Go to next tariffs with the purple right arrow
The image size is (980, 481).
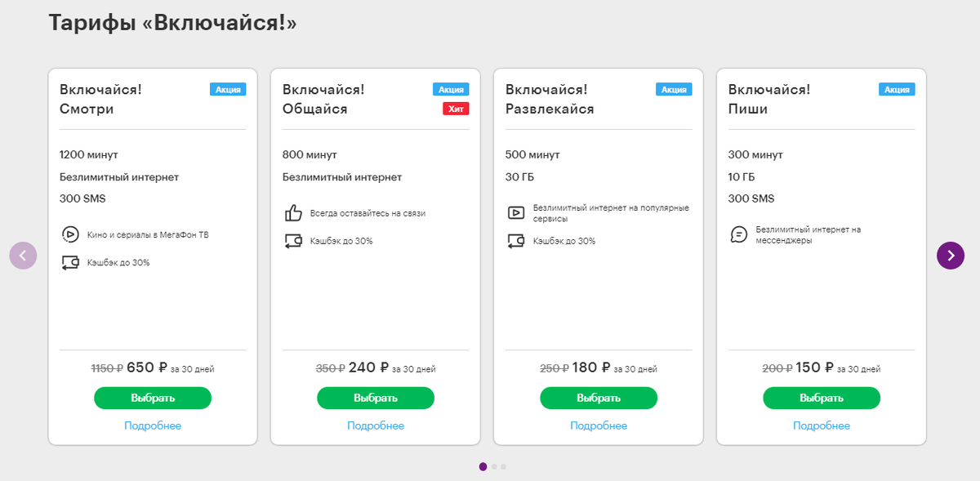click(951, 256)
